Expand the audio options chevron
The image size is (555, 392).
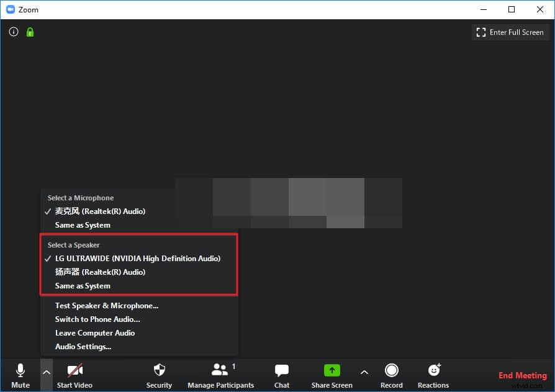(x=47, y=372)
